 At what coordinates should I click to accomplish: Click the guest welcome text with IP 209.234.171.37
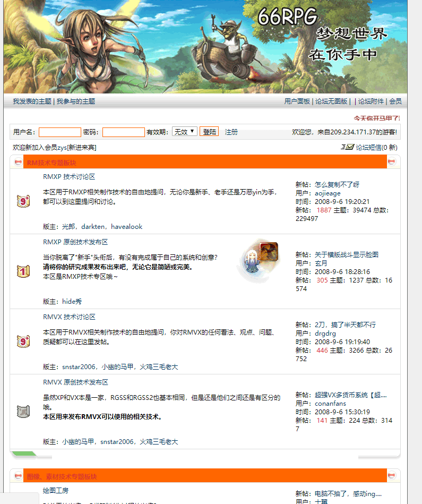click(x=345, y=132)
